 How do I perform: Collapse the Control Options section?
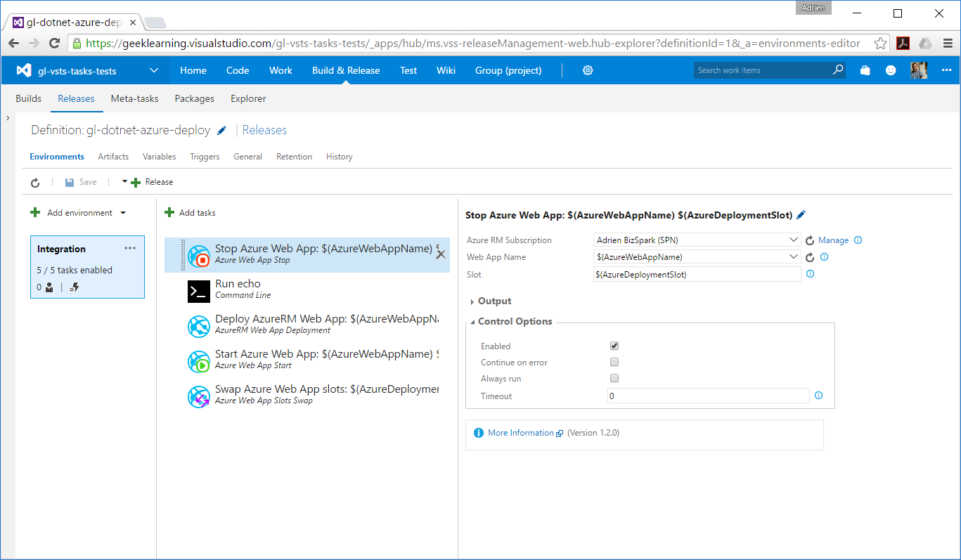(x=472, y=322)
